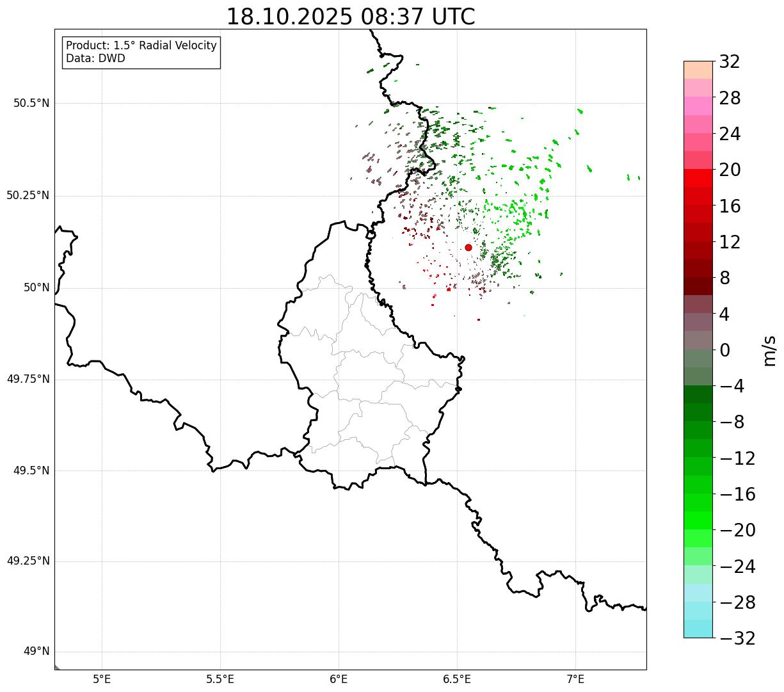The image size is (784, 692).
Task: Click the latitude label "50.5°N"
Action: tap(32, 103)
